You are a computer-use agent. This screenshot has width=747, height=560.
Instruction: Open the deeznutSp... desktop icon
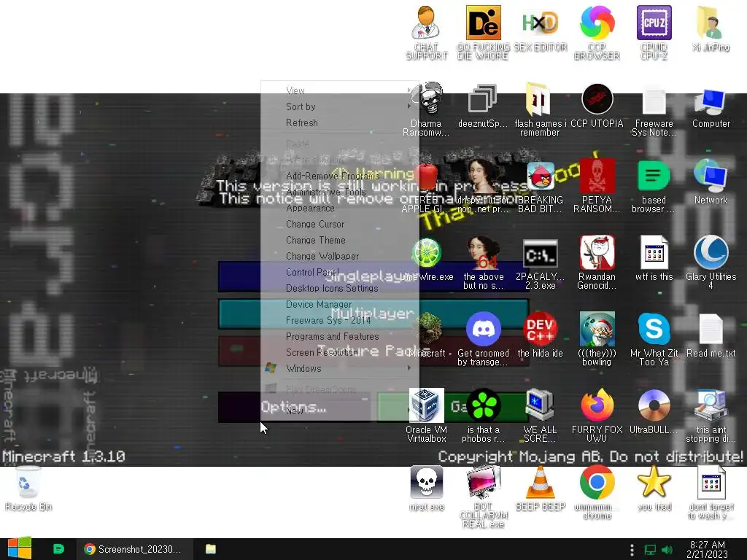483,99
